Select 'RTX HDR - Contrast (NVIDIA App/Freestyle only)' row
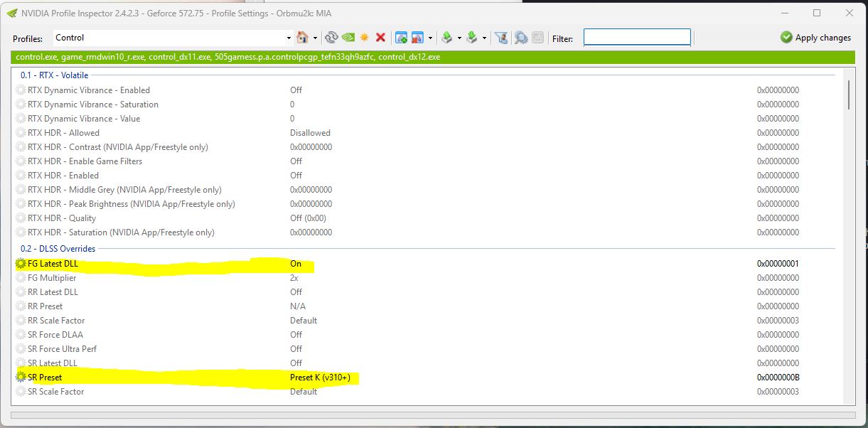Screen dimensions: 868x428 point(427,147)
